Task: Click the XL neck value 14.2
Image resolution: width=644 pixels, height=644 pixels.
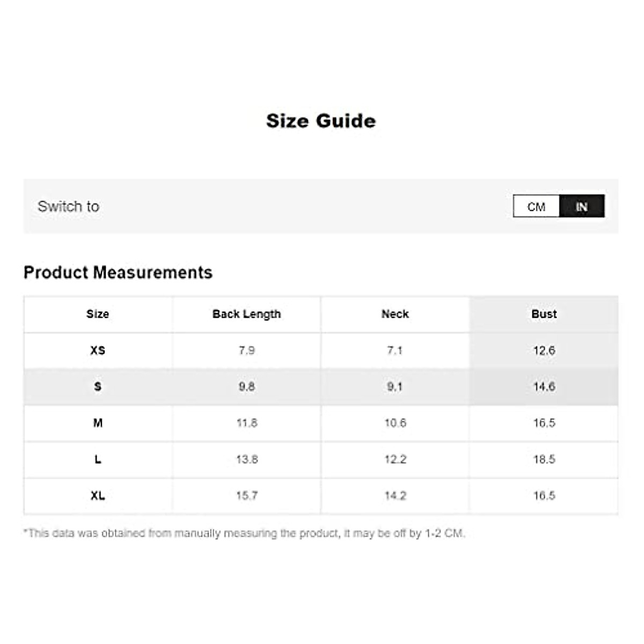Action: (x=395, y=495)
